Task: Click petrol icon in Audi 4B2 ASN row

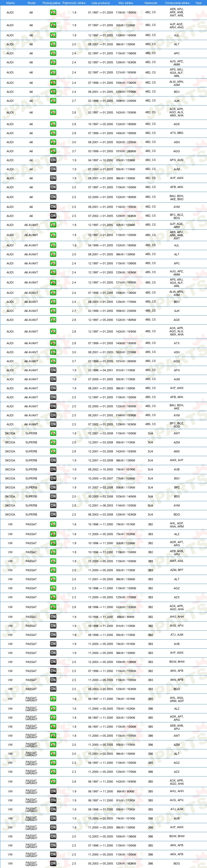Action: point(53,142)
